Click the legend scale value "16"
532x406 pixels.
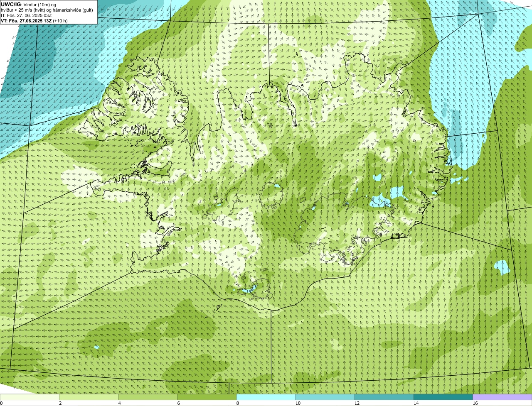475,403
